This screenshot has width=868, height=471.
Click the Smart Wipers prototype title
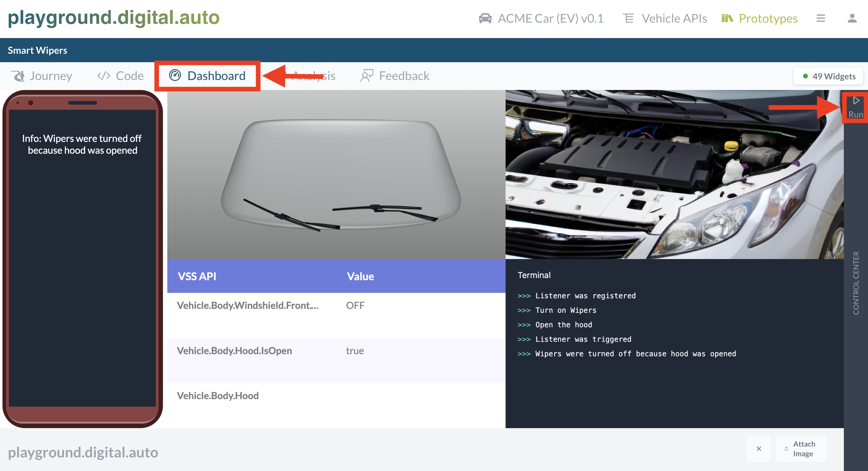(x=37, y=50)
